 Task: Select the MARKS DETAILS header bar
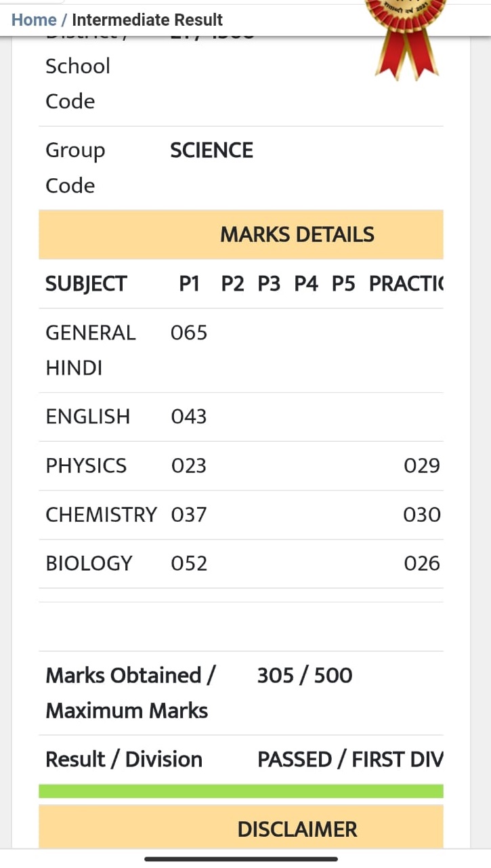(241, 234)
